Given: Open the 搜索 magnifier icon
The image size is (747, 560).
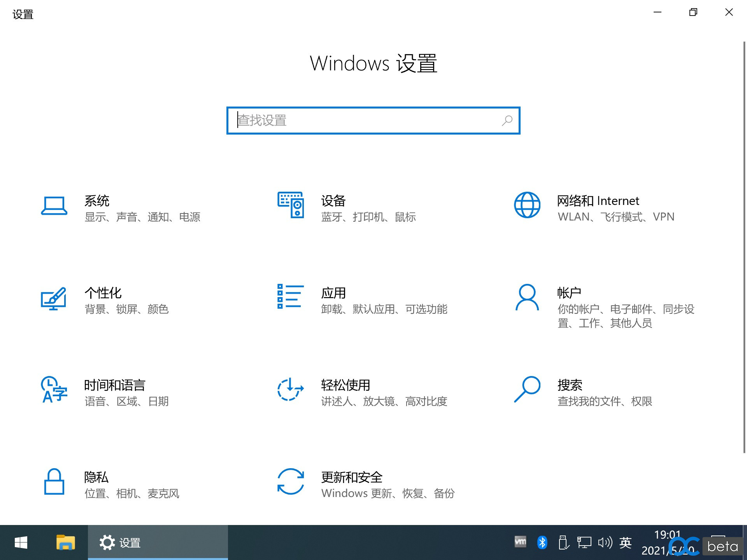Looking at the screenshot, I should coord(527,389).
